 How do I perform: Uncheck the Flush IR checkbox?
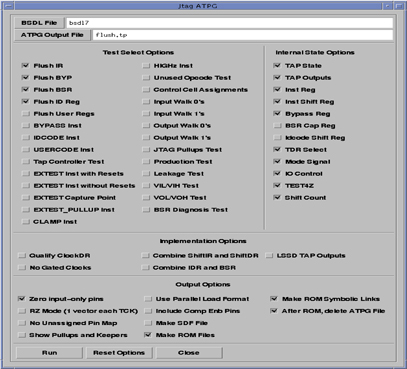coord(25,66)
